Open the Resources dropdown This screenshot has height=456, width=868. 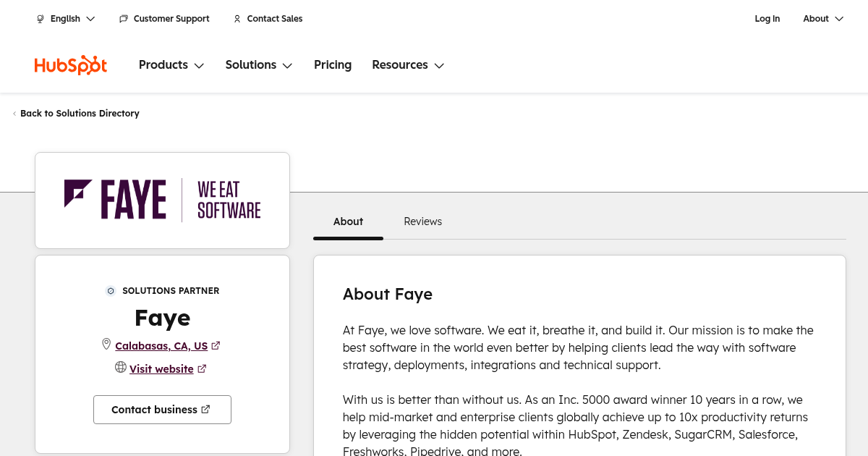click(x=408, y=65)
